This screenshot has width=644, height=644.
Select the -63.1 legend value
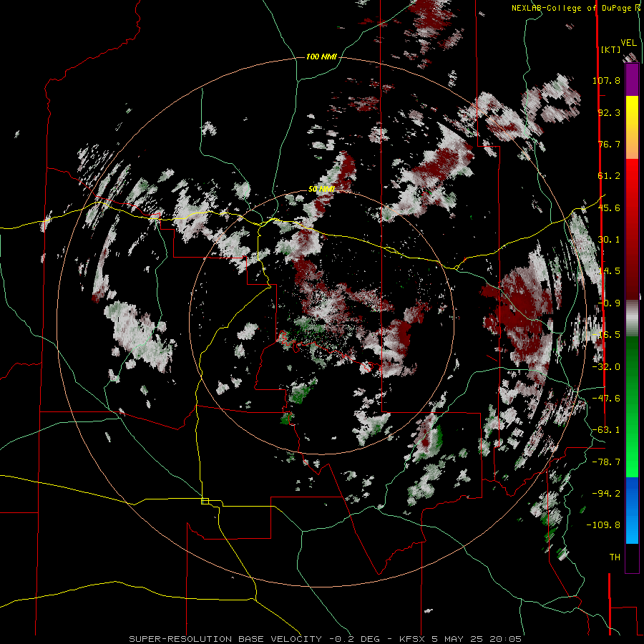coord(606,430)
